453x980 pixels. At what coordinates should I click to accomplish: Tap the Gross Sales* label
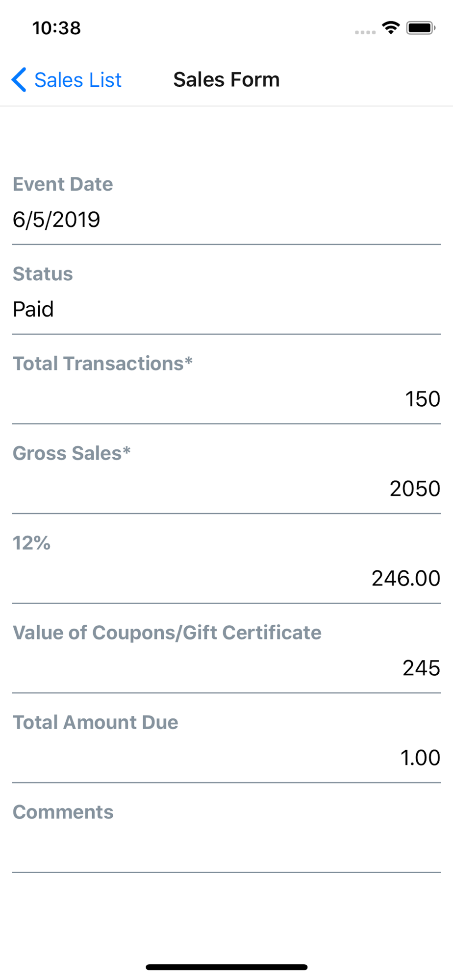[72, 453]
